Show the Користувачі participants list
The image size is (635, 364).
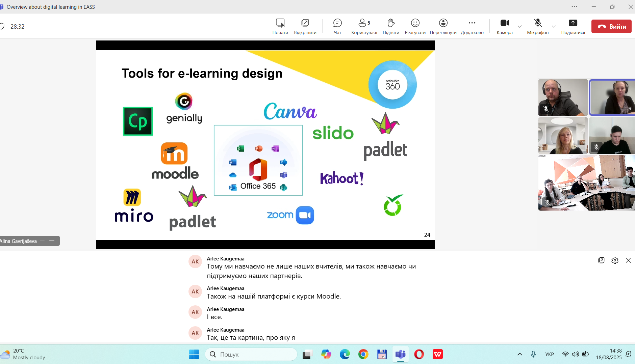[x=364, y=26]
